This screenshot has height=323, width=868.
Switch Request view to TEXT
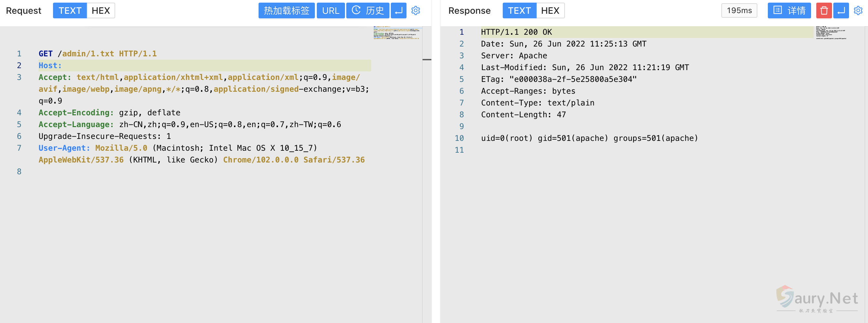click(70, 11)
